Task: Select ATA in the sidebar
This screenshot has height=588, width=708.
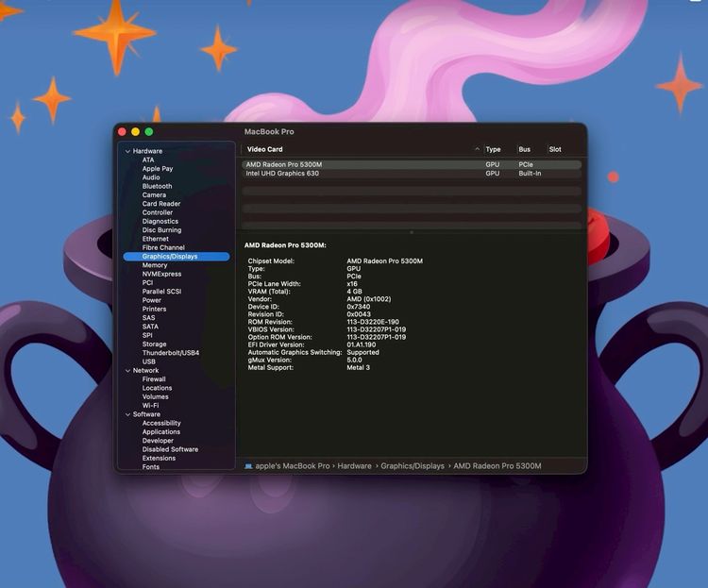Action: pyautogui.click(x=148, y=160)
